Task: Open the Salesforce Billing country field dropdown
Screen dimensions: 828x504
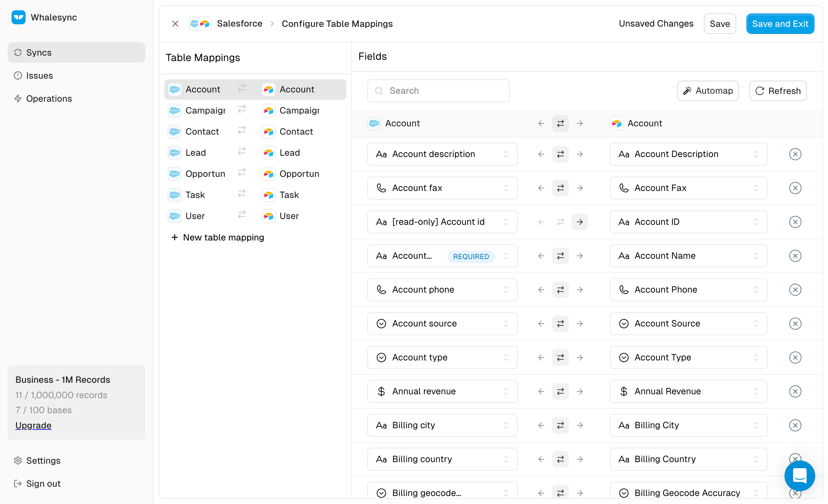Action: click(x=442, y=459)
